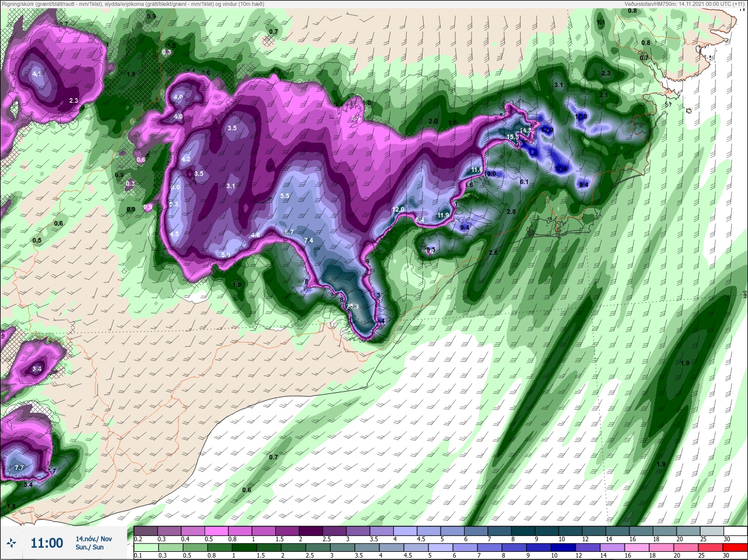Click the 6.1 precipitation value on the map
748x560 pixels.
[524, 182]
